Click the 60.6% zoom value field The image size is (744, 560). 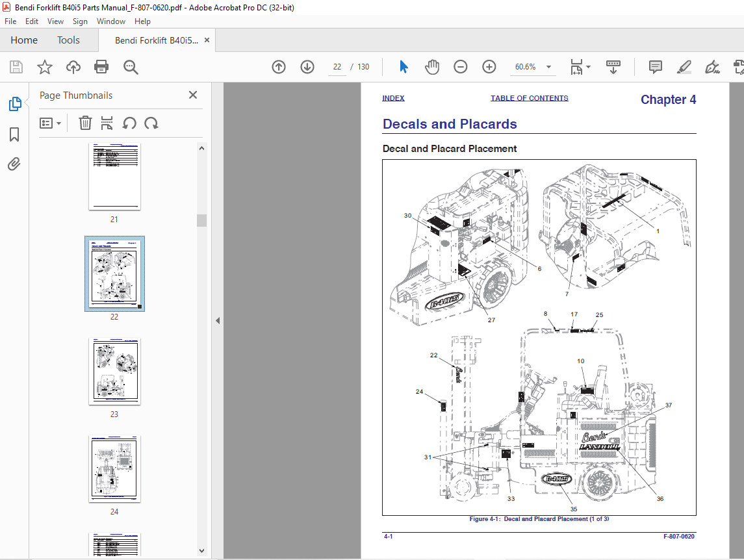tap(525, 67)
